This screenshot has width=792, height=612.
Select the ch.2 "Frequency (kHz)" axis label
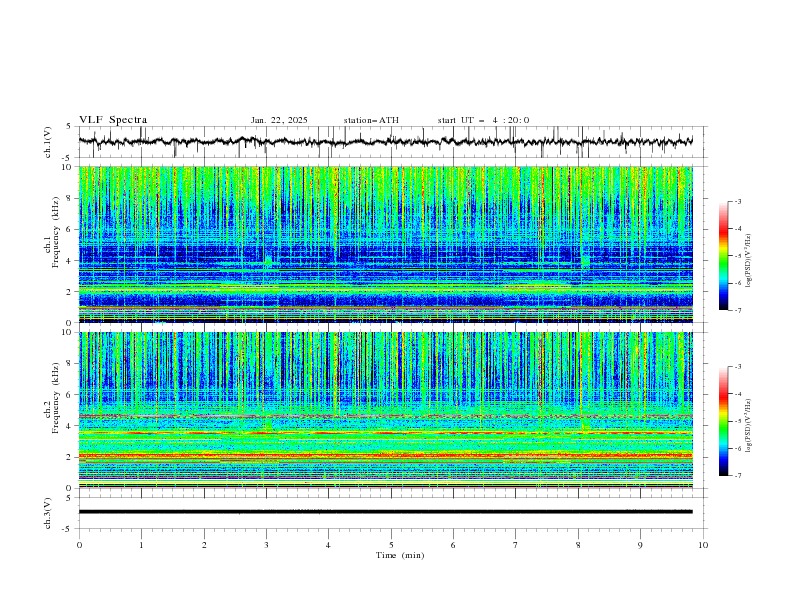coord(56,397)
